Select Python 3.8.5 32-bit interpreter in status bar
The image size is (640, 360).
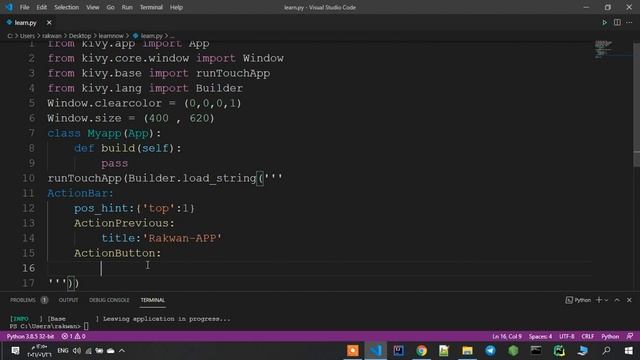click(x=31, y=336)
